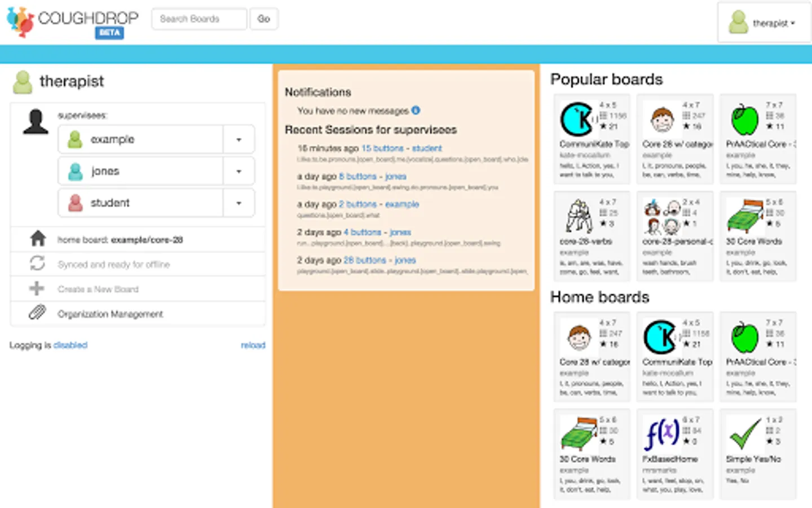Screen dimensions: 812x508
Task: Open CommuniKate Top in Home boards
Action: [x=675, y=357]
